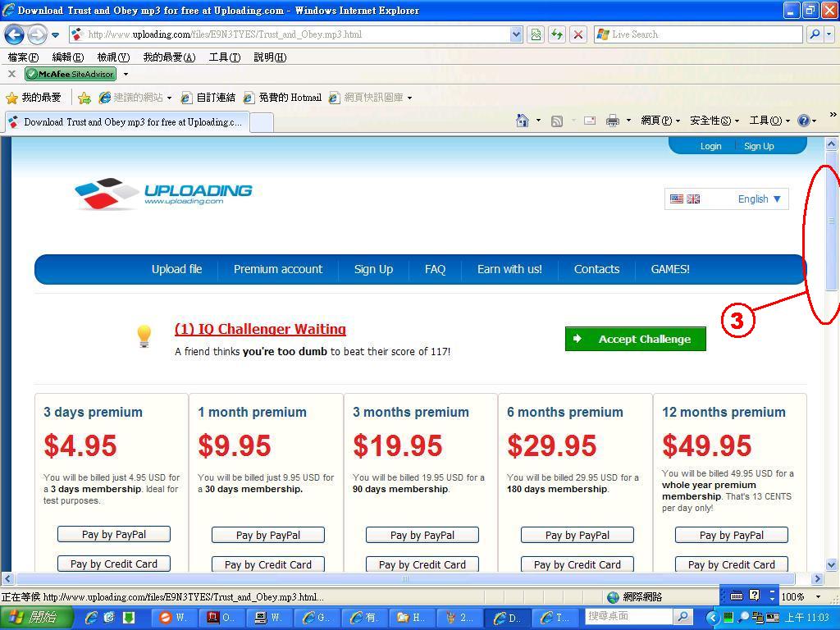
Task: Open the 網頁(P) command bar dropdown
Action: (x=660, y=121)
